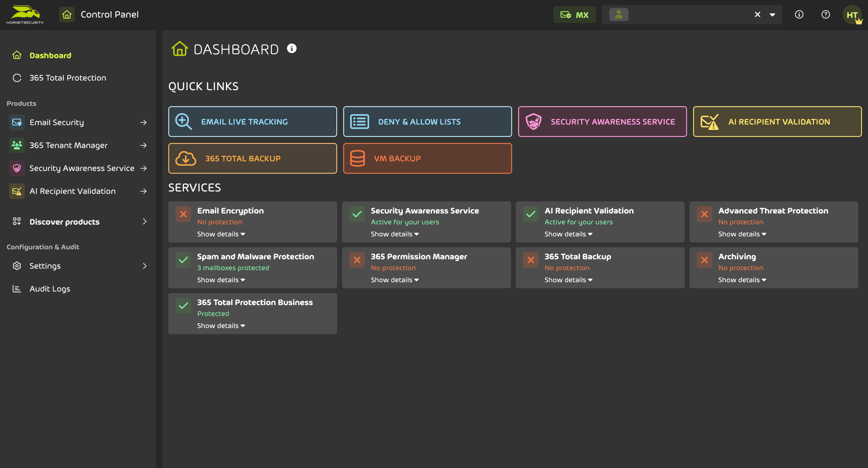Image resolution: width=868 pixels, height=468 pixels.
Task: Click the information icon in top bar
Action: point(799,15)
